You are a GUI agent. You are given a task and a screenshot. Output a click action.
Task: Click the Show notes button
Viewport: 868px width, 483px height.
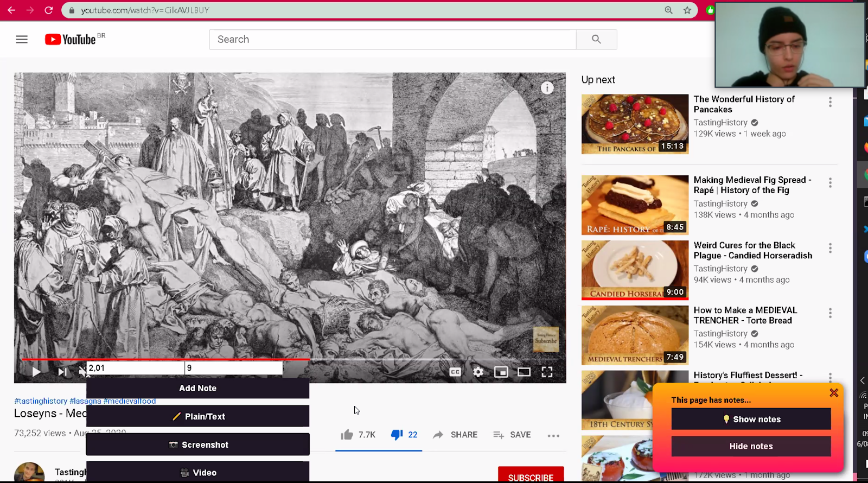(751, 419)
